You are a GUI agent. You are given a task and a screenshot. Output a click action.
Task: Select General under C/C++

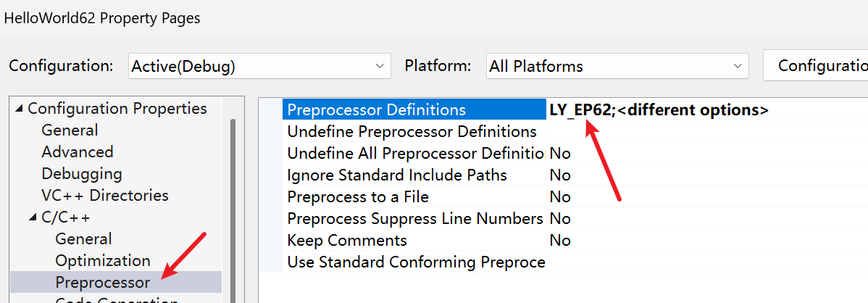[83, 239]
